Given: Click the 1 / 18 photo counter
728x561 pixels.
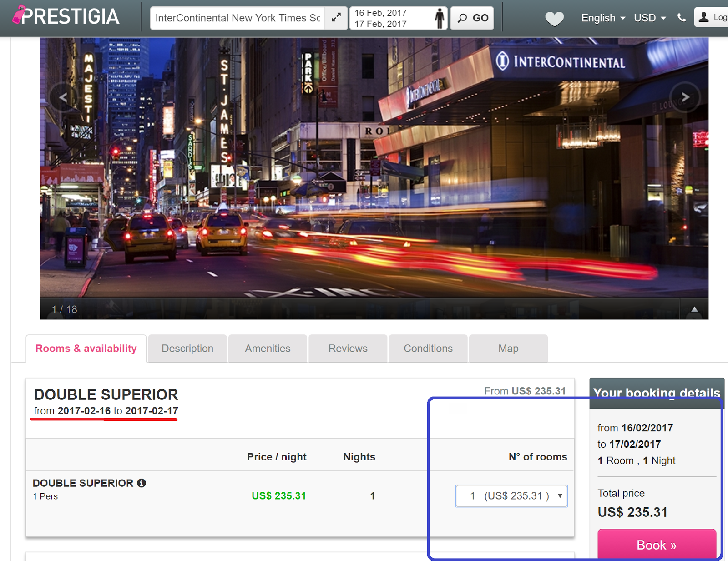Looking at the screenshot, I should (x=64, y=309).
